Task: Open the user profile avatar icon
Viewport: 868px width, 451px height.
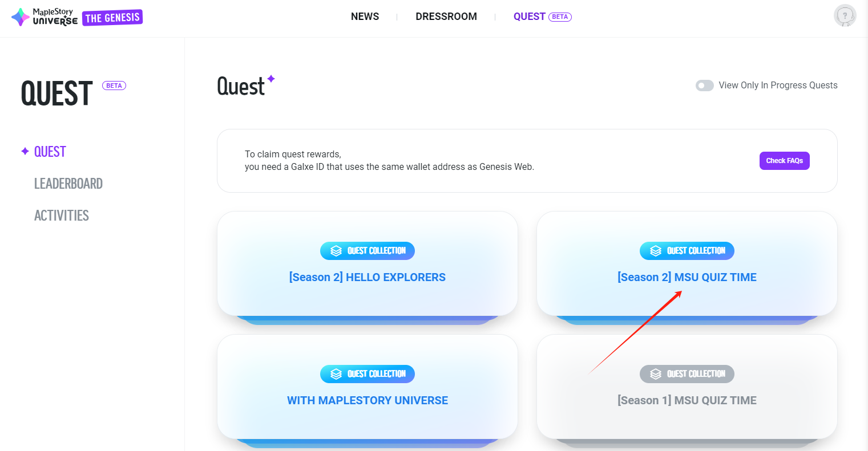Action: (x=845, y=16)
